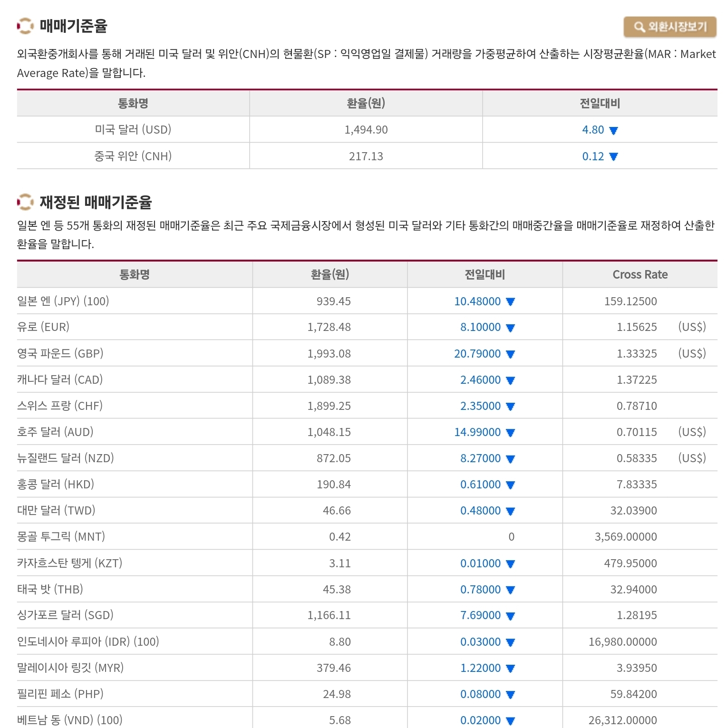Select 캐나다 달러 (CAD) row label

(x=60, y=379)
